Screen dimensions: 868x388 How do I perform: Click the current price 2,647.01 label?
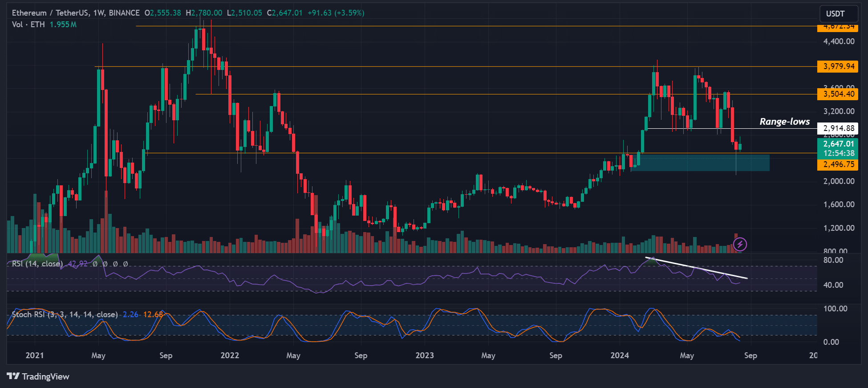(838, 144)
